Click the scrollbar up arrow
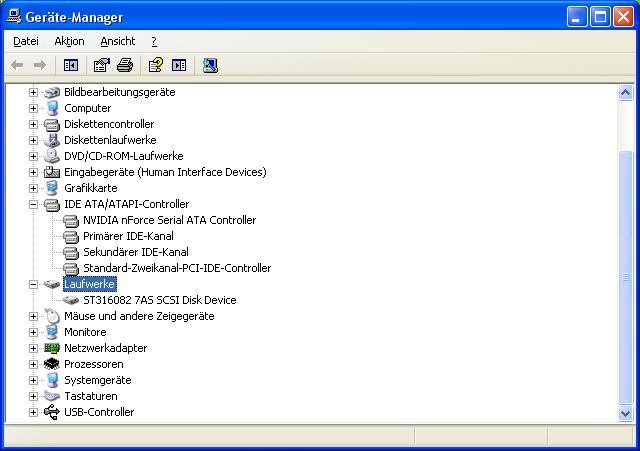The width and height of the screenshot is (640, 451). coord(625,93)
